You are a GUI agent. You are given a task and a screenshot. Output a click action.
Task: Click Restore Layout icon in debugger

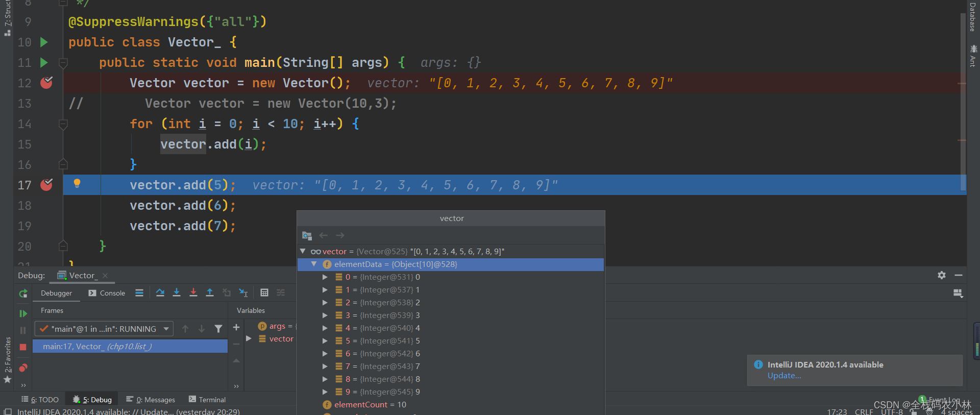958,293
